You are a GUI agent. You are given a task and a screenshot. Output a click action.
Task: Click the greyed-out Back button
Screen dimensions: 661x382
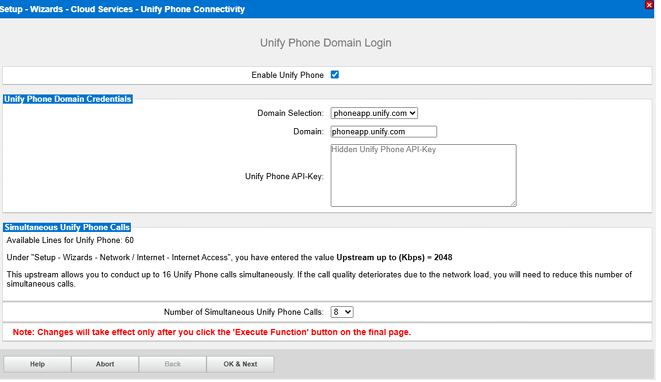click(x=172, y=364)
